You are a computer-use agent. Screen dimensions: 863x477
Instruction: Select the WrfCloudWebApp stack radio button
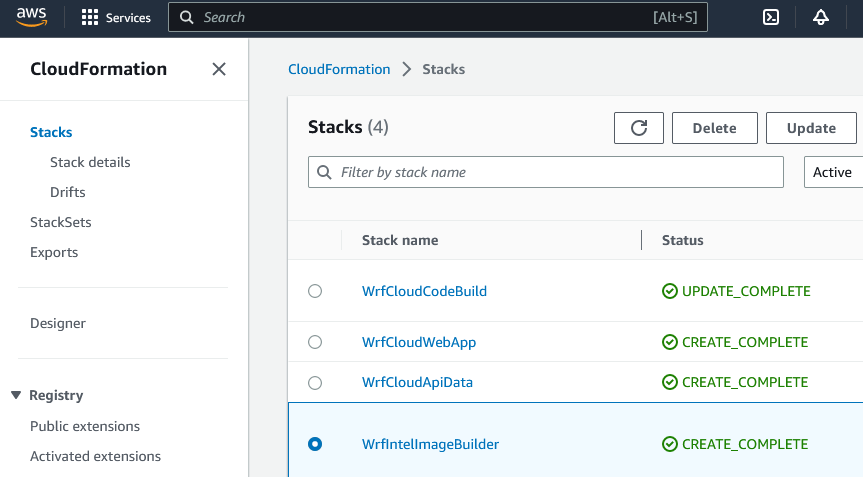point(315,342)
